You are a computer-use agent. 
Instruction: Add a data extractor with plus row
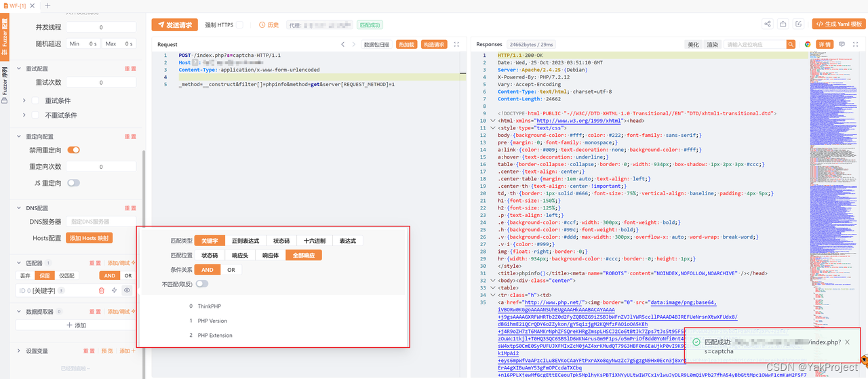pos(76,325)
